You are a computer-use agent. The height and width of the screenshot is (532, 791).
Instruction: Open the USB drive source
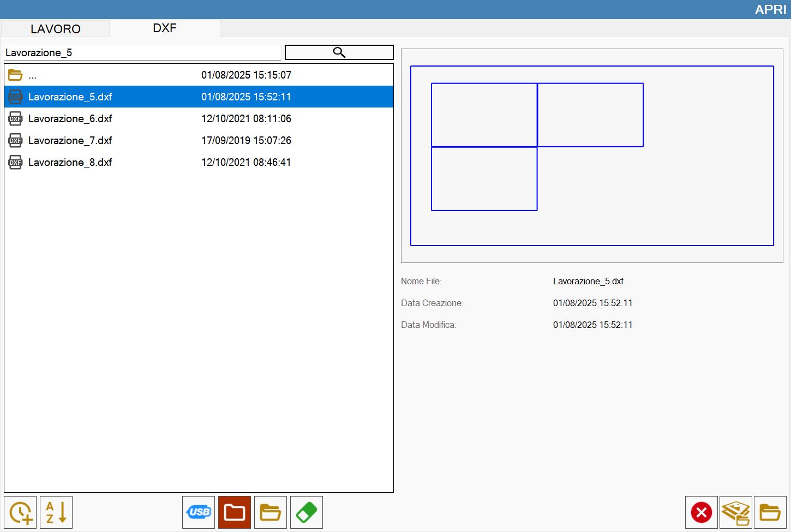click(x=199, y=512)
